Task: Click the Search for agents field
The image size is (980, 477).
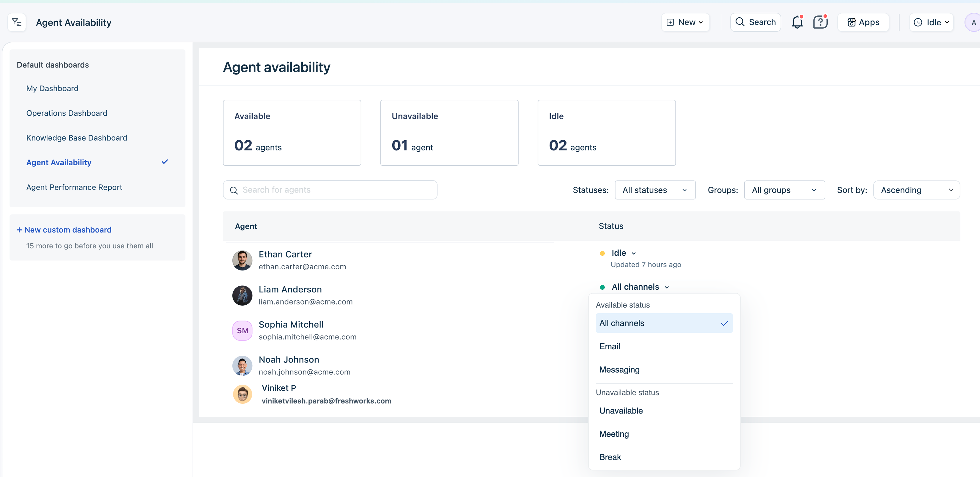Action: (x=330, y=190)
